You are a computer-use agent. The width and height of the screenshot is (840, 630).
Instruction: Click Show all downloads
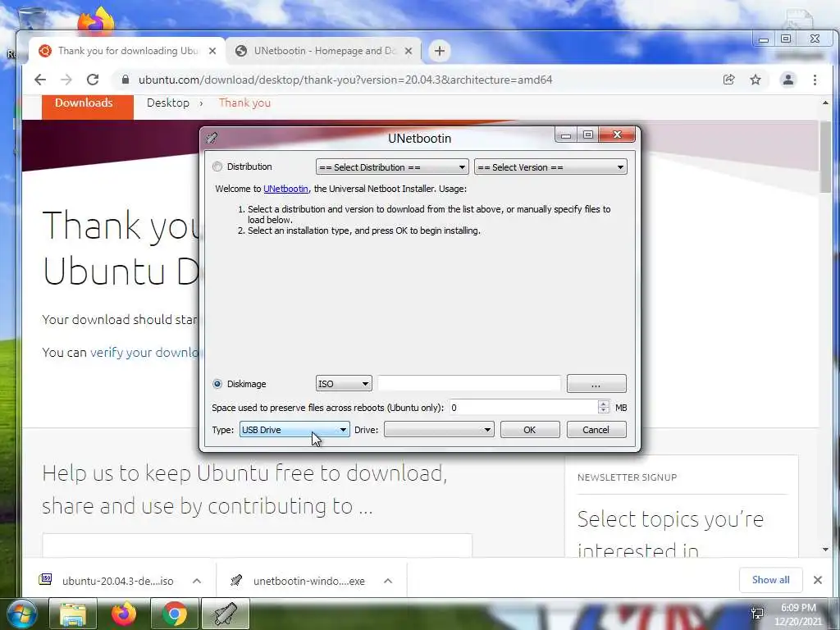pos(770,580)
